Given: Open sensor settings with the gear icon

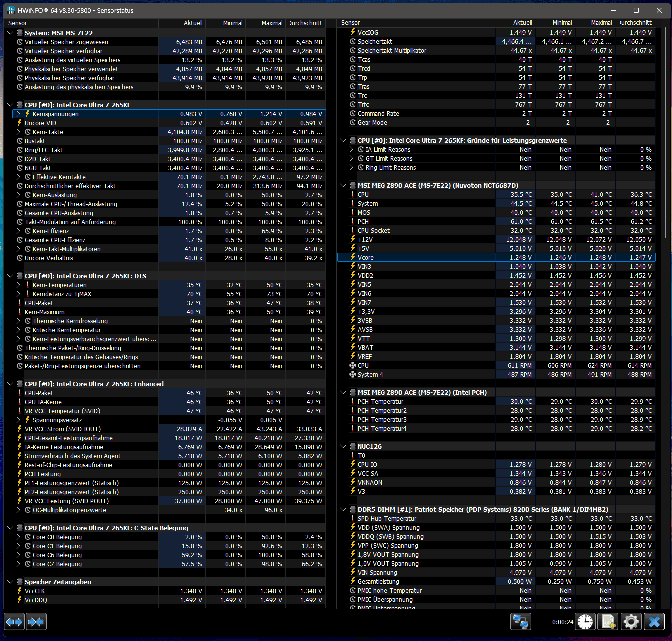Looking at the screenshot, I should [x=631, y=622].
